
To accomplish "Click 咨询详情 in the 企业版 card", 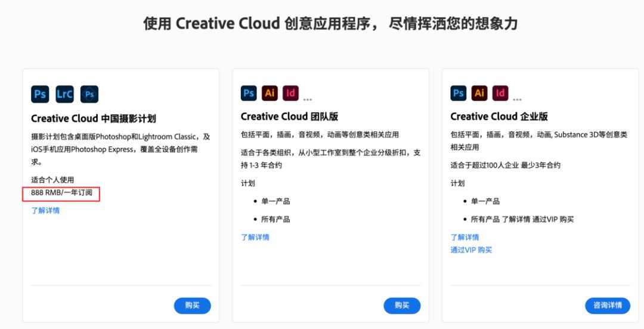I will pos(608,306).
